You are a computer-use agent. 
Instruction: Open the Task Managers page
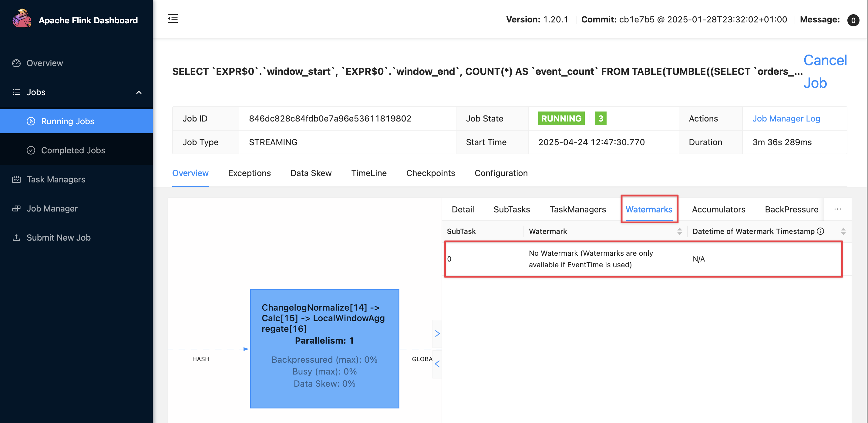(x=56, y=179)
